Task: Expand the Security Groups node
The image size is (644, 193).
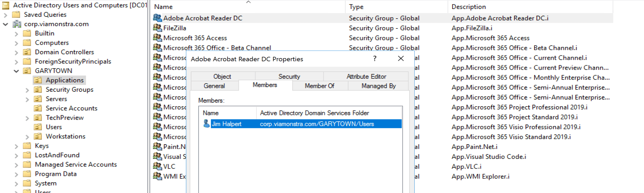Action: point(27,90)
